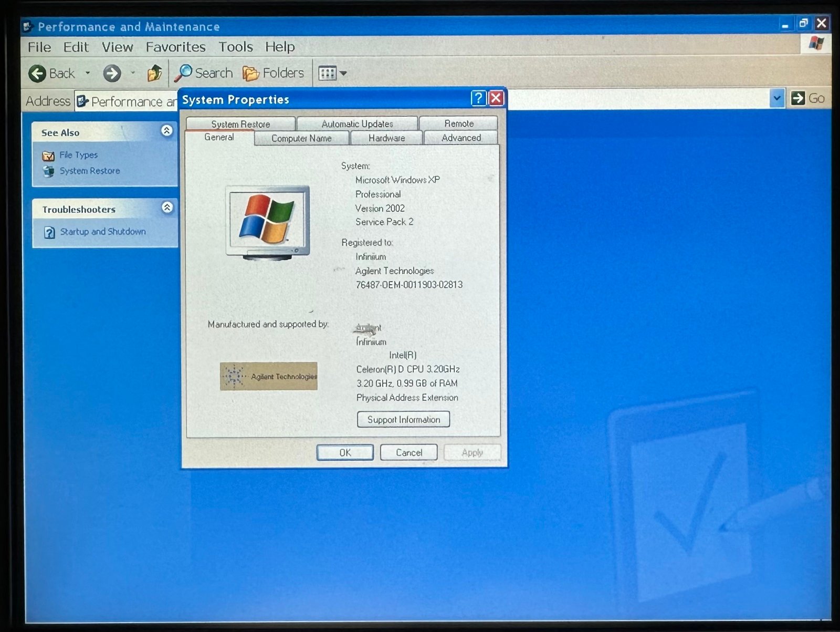Click the File Types icon
Viewport: 840px width, 632px height.
48,156
